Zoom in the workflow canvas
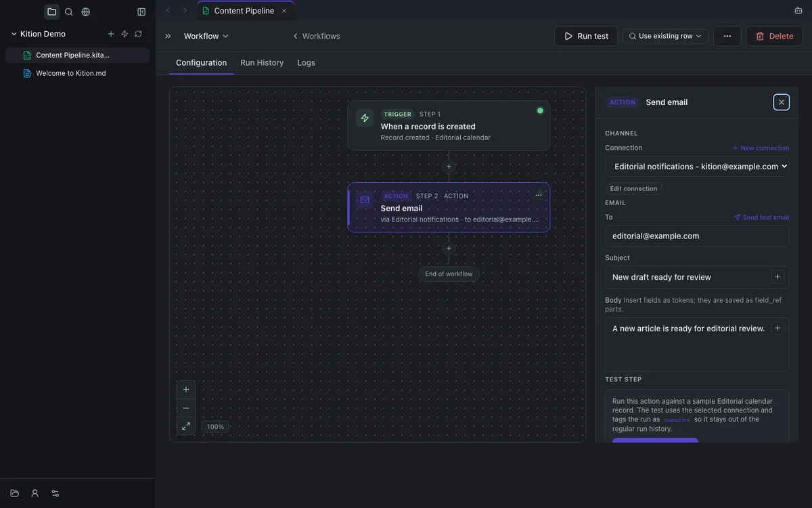Image resolution: width=812 pixels, height=508 pixels. pos(186,389)
